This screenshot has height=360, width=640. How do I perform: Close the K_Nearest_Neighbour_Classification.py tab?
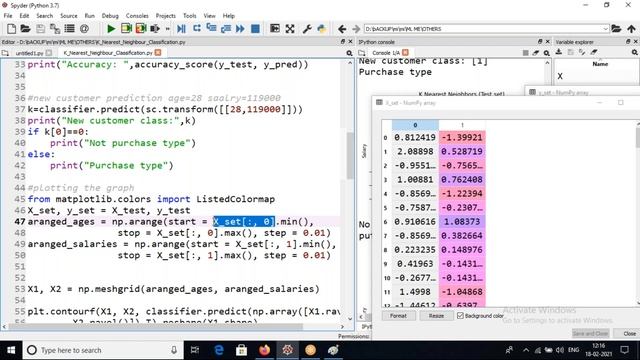tap(158, 53)
